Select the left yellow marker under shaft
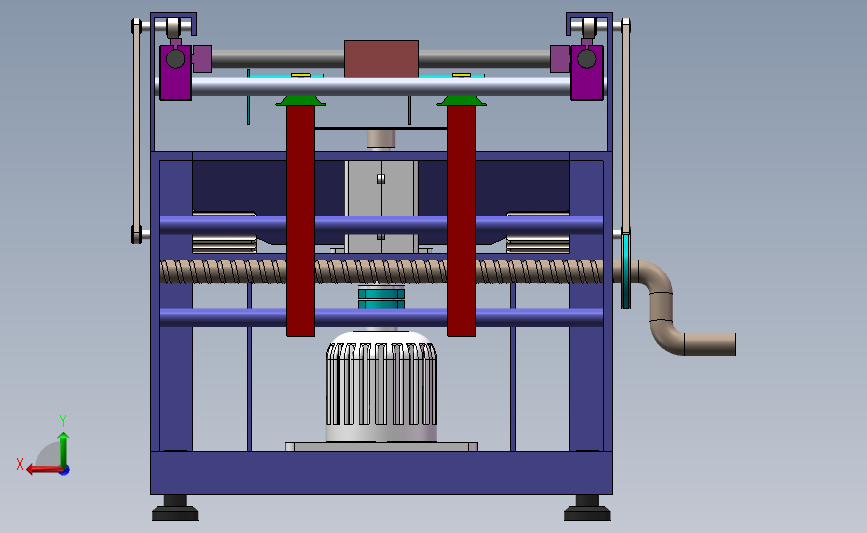867x533 pixels. point(301,75)
